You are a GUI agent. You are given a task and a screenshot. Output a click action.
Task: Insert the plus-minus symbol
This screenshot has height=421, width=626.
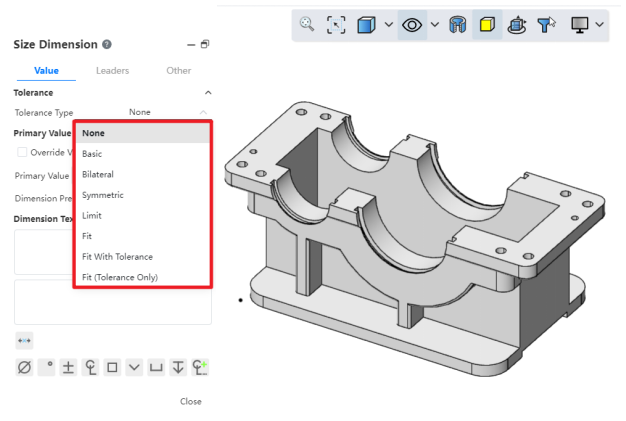(x=68, y=367)
